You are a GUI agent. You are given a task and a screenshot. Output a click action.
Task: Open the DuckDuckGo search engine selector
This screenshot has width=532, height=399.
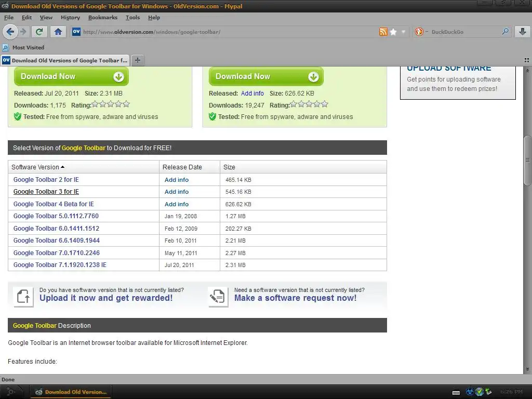coord(421,32)
